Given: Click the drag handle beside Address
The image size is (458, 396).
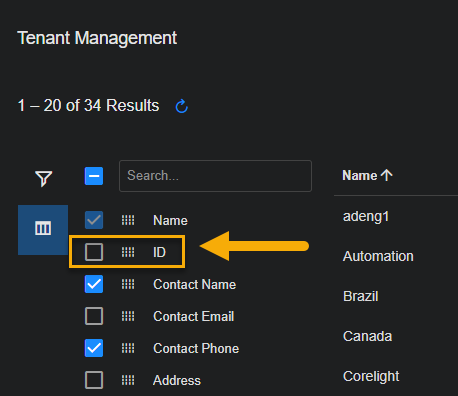Looking at the screenshot, I should tap(128, 380).
